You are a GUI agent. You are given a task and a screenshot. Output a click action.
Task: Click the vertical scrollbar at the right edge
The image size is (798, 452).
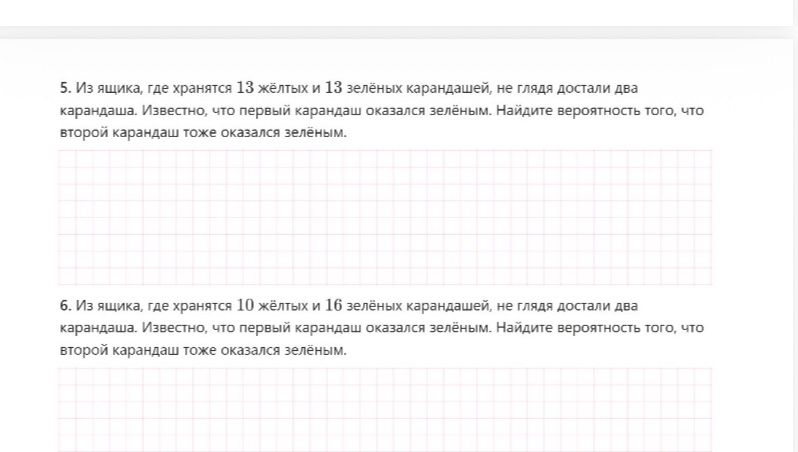(x=795, y=226)
